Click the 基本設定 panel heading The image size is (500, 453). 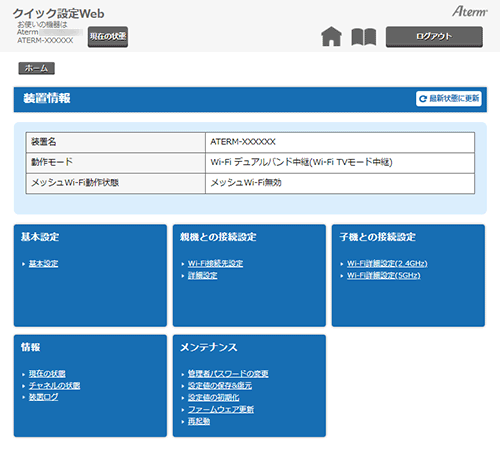tap(40, 237)
